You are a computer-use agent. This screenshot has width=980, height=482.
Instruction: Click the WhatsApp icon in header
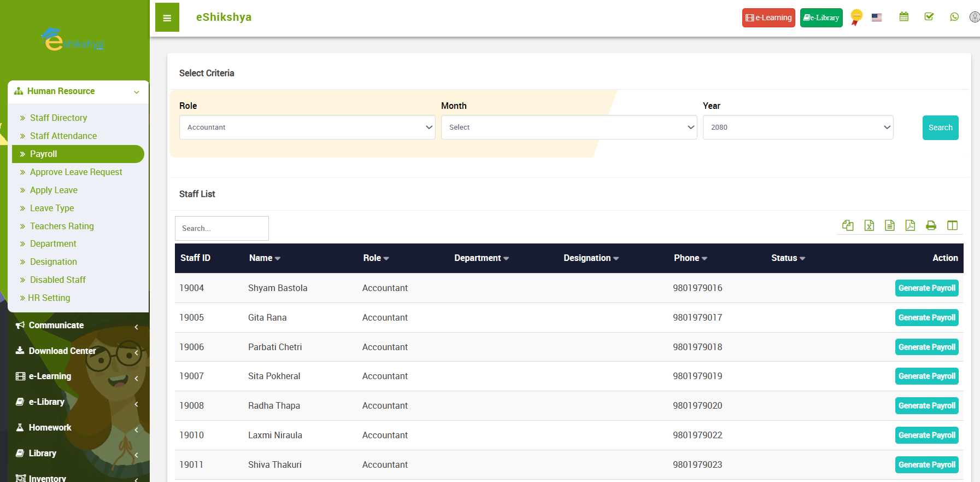pos(954,17)
